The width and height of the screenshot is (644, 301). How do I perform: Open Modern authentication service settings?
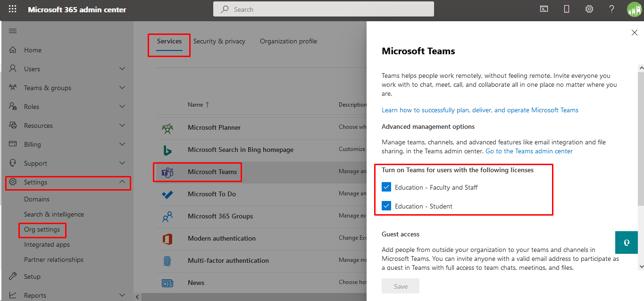[261, 238]
